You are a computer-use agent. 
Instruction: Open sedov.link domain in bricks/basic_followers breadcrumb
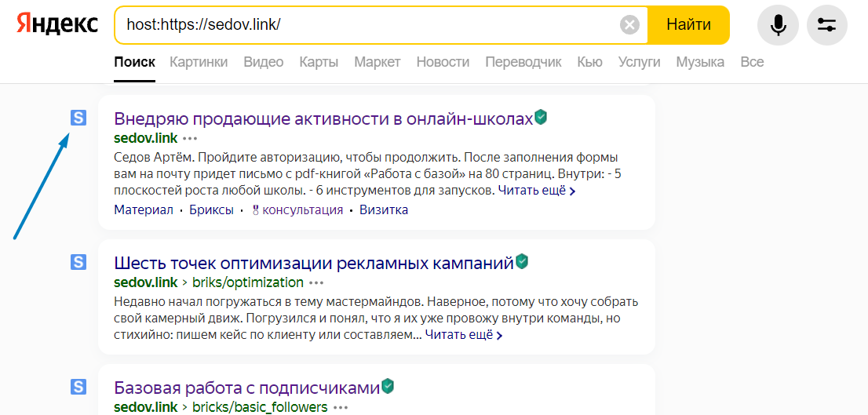[146, 407]
